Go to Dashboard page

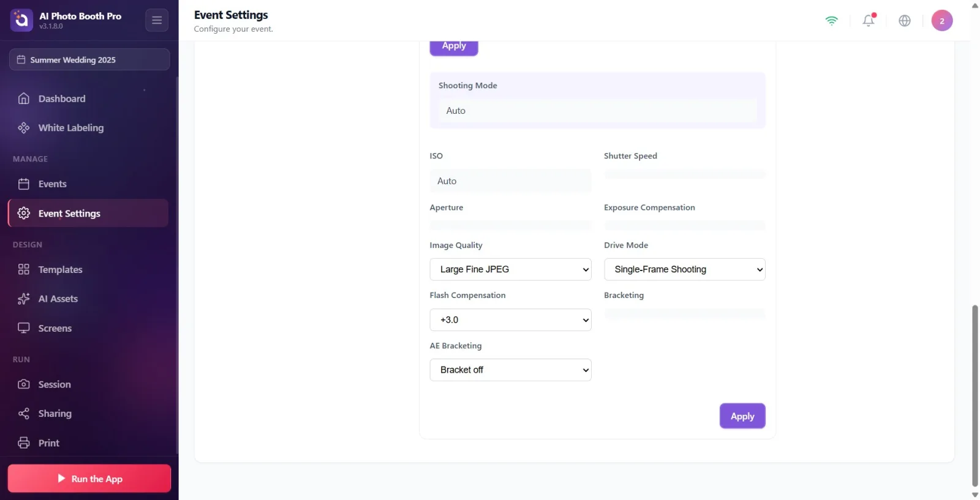[89, 99]
